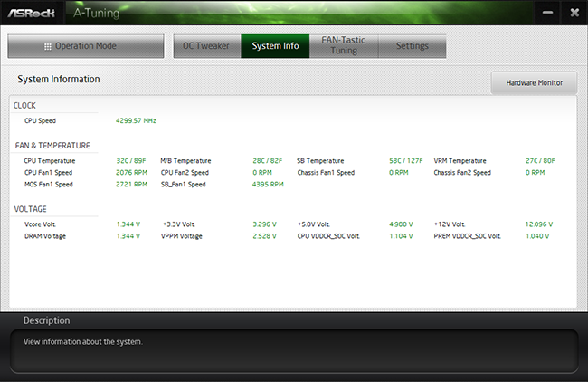Click the MOS Fan1 Speed value 2721 RPM
Viewport: 588px width, 382px height.
tap(132, 185)
